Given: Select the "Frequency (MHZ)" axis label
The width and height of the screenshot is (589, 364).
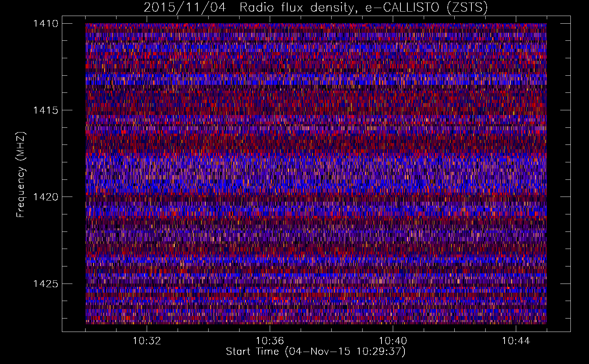Looking at the screenshot, I should [21, 174].
